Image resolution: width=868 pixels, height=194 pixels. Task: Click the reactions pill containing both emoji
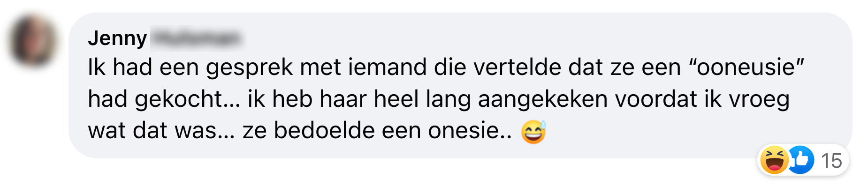click(803, 161)
